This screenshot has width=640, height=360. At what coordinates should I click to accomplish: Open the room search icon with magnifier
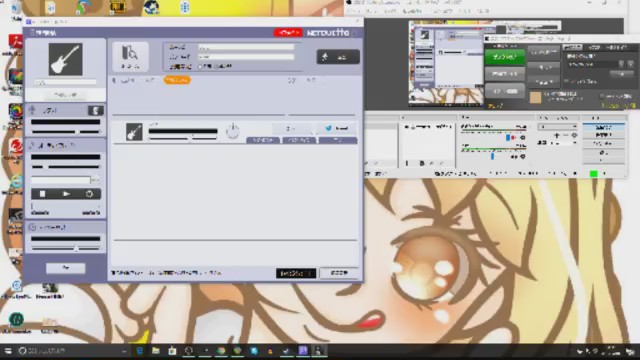tap(130, 56)
